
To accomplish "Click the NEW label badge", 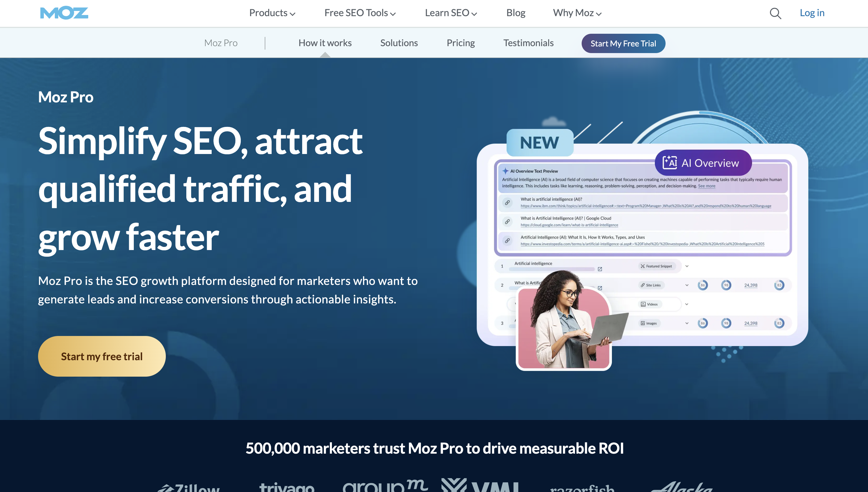I will [x=540, y=142].
